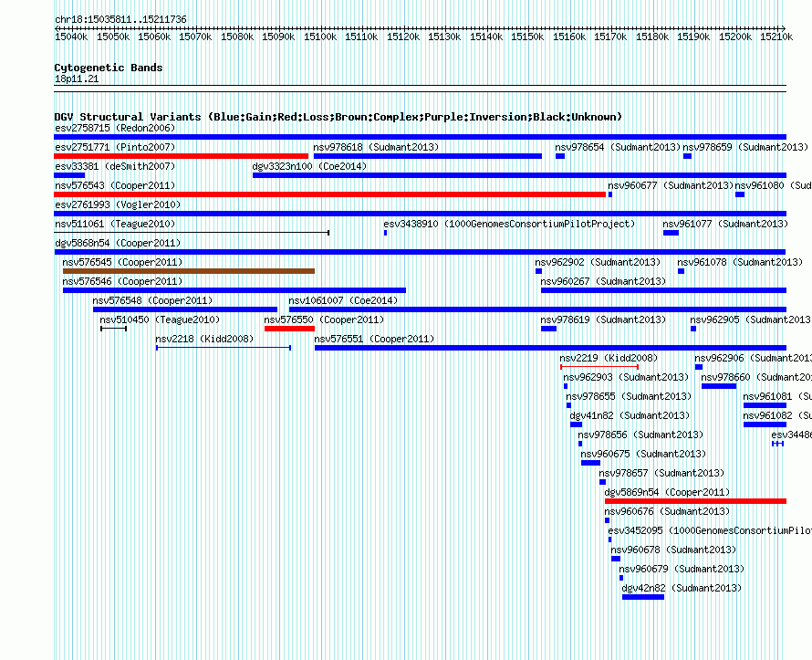Select the thin blue nsv2218 (Kidd2008) line
This screenshot has width=812, height=660.
[x=224, y=348]
